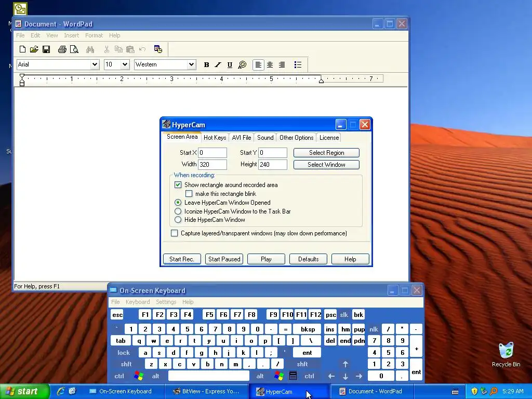532x399 pixels.
Task: Click Help button in HyperCam
Action: 350,259
